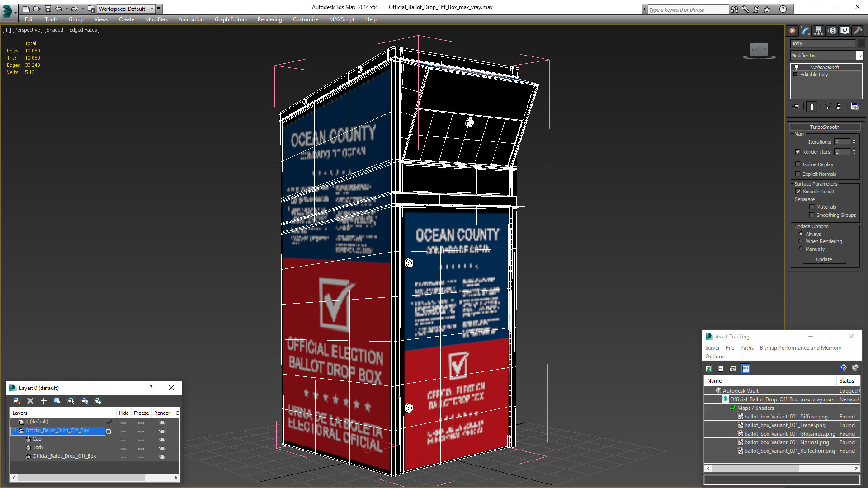Select the Always update radio option
Viewport: 868px width, 488px height.
click(x=801, y=234)
